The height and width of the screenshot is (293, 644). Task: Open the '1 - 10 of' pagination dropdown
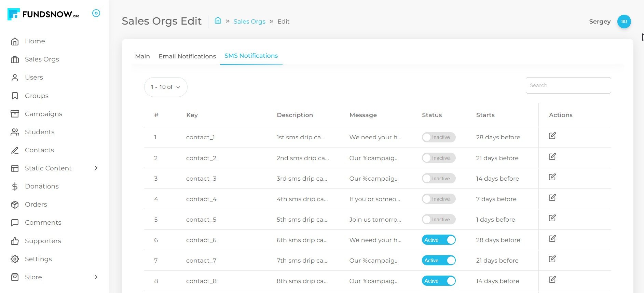166,87
